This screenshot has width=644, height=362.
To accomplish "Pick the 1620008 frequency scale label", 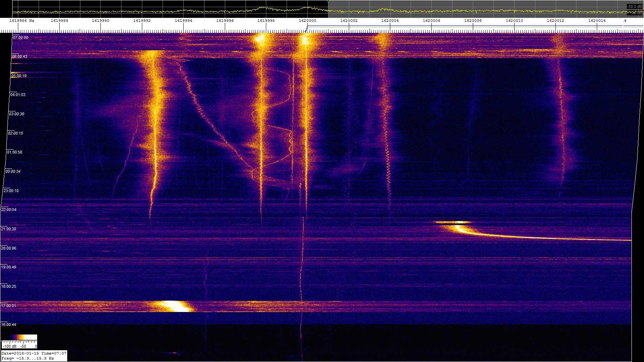I will [x=473, y=21].
